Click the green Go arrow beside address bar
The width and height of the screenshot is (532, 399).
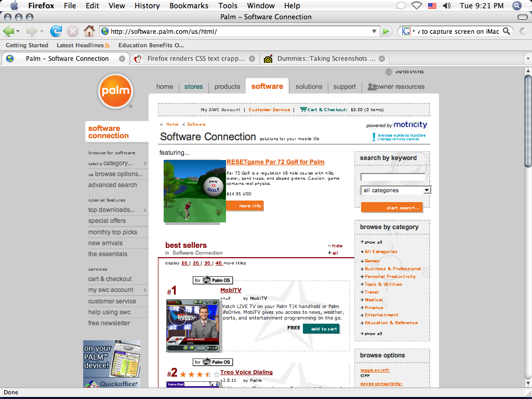(386, 32)
